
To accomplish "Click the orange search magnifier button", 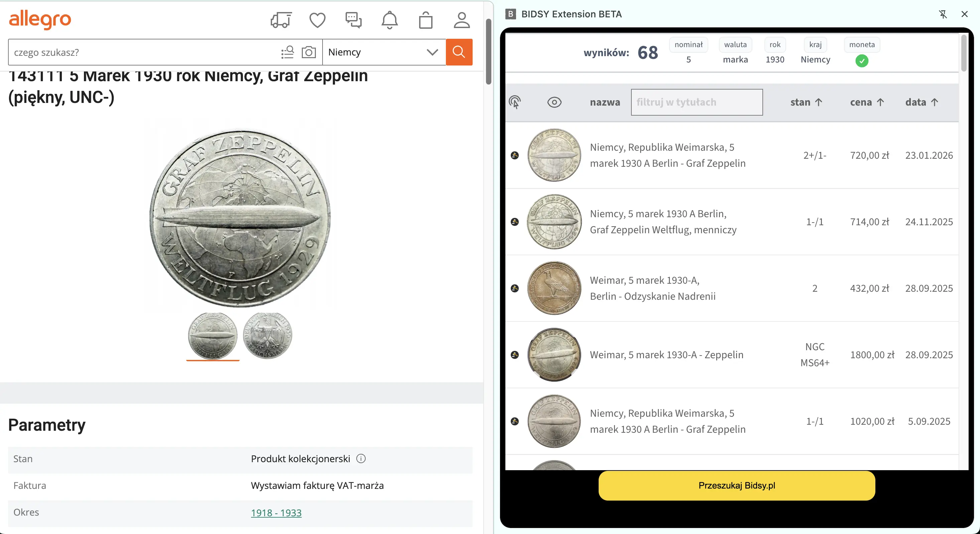I will [459, 52].
